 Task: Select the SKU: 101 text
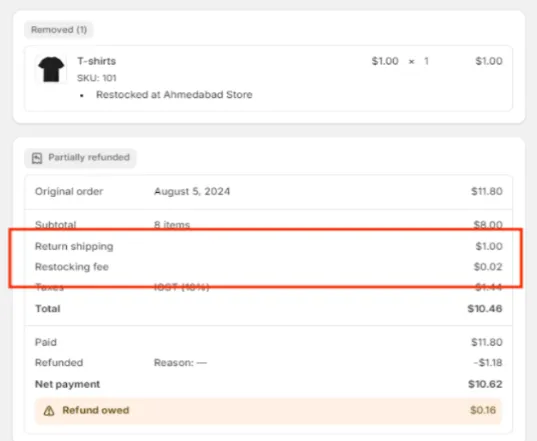coord(97,78)
